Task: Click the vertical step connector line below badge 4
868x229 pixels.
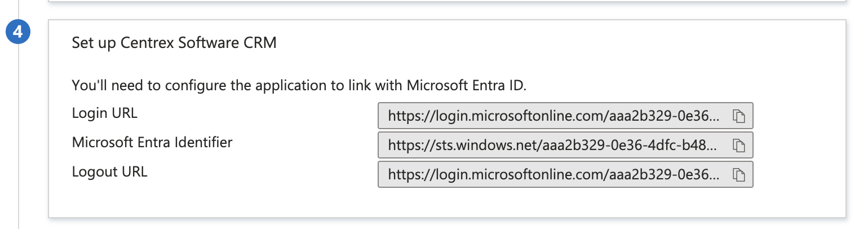Action: pos(18,135)
